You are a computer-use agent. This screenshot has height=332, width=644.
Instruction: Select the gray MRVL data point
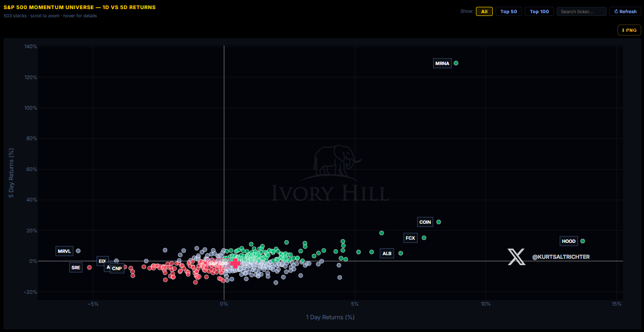click(x=78, y=251)
